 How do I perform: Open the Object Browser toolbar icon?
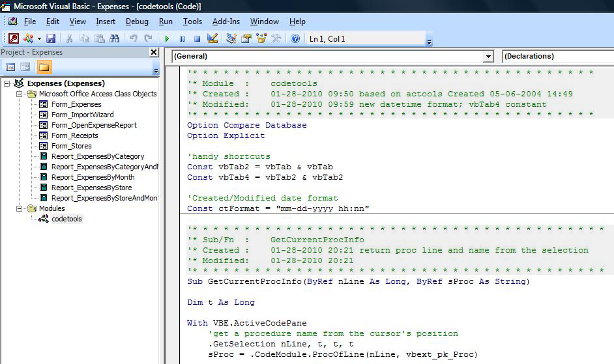(261, 38)
